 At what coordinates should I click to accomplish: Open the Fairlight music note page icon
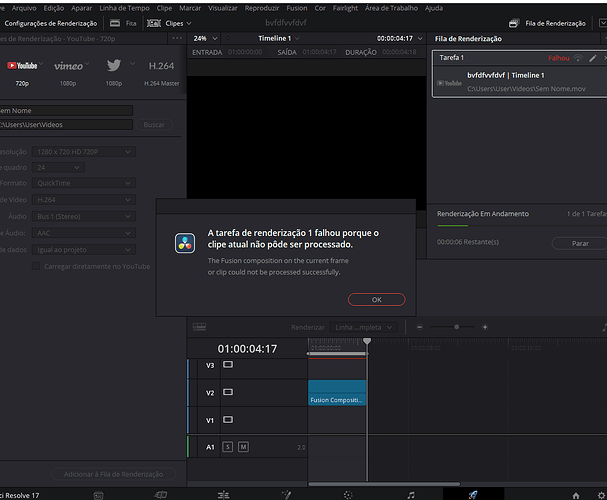pyautogui.click(x=411, y=495)
